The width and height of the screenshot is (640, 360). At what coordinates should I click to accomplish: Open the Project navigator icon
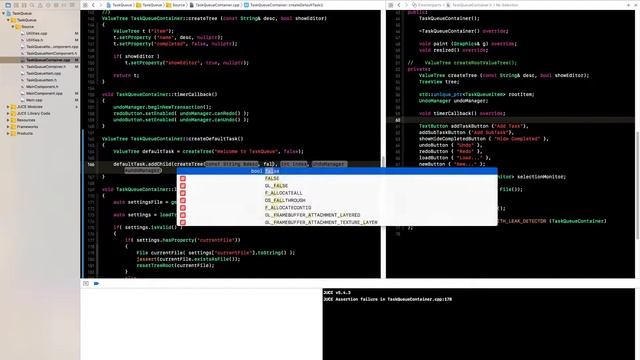pyautogui.click(x=8, y=5)
